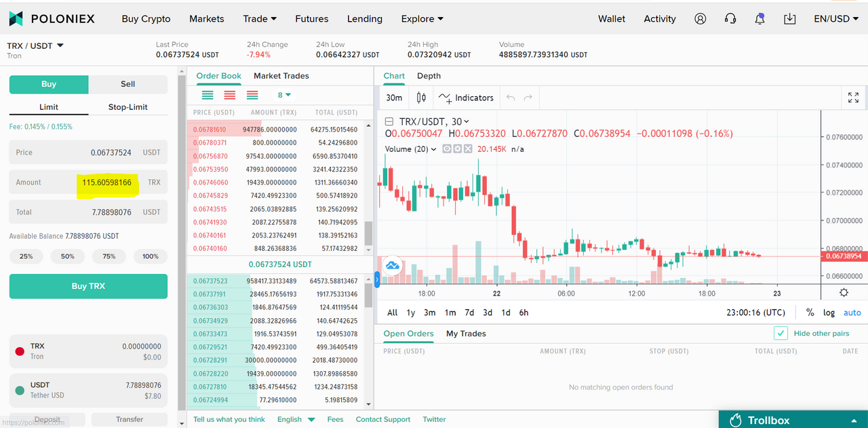Click the Buy TRX button

(x=88, y=286)
